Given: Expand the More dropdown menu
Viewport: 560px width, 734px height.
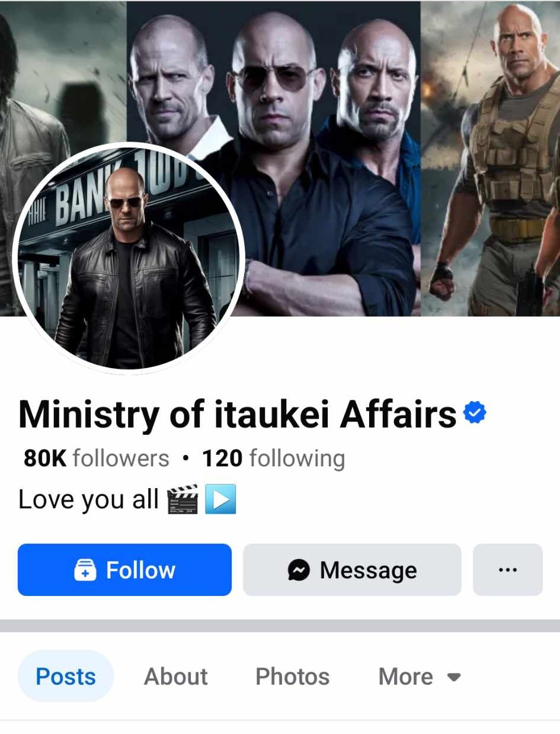Looking at the screenshot, I should [420, 676].
